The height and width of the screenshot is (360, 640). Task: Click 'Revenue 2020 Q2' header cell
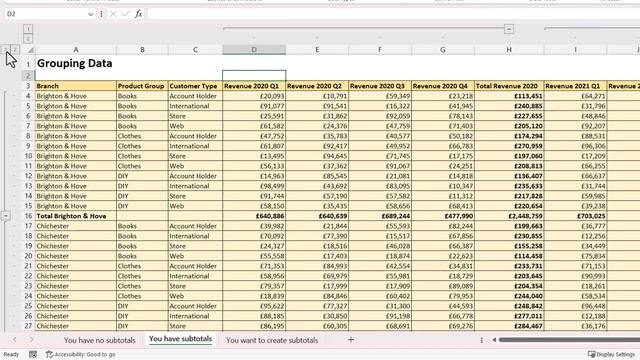click(317, 86)
